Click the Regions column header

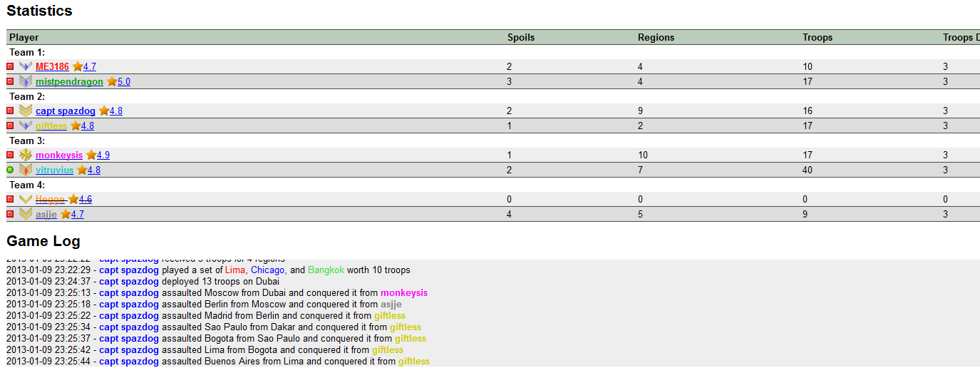656,37
